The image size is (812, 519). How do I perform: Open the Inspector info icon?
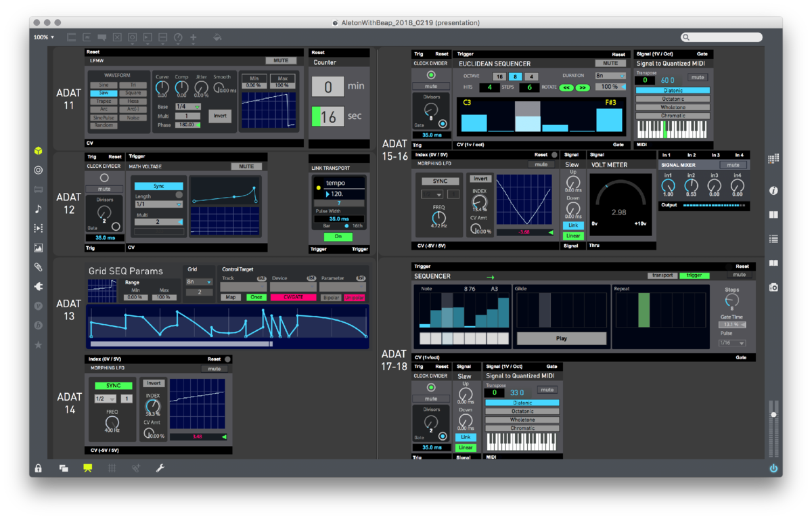tap(773, 191)
